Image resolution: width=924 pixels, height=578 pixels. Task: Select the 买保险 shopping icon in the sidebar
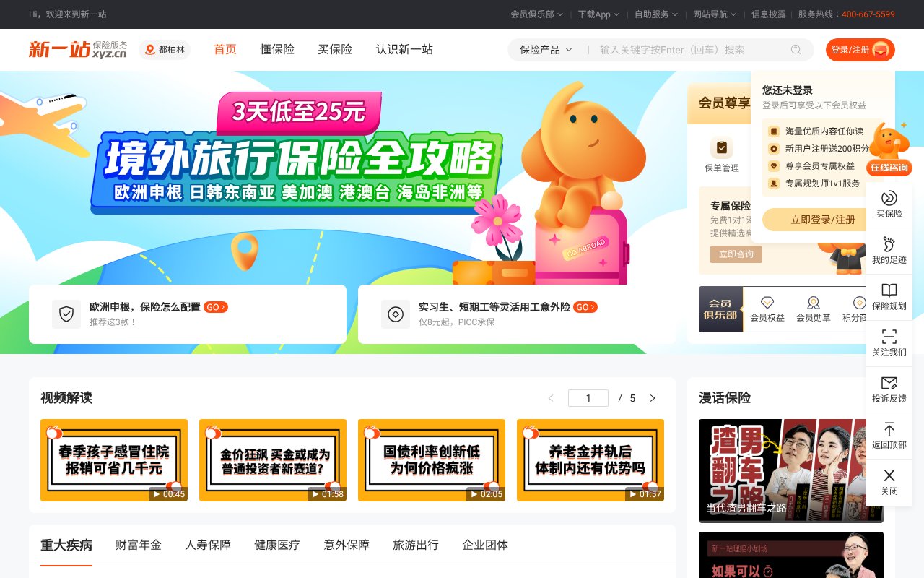point(889,202)
